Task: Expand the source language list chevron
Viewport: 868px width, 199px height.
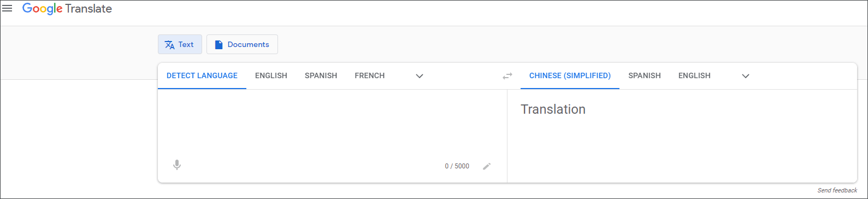Action: coord(420,76)
